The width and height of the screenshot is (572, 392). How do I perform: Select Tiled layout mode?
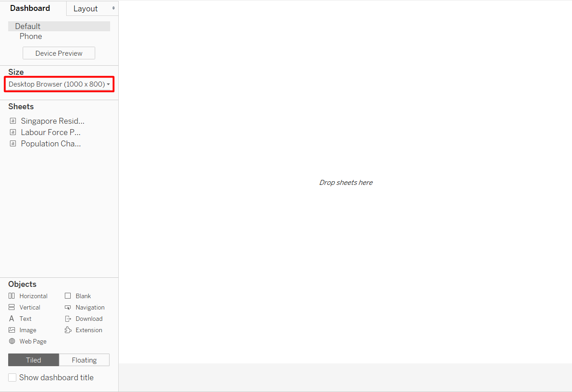tap(34, 360)
